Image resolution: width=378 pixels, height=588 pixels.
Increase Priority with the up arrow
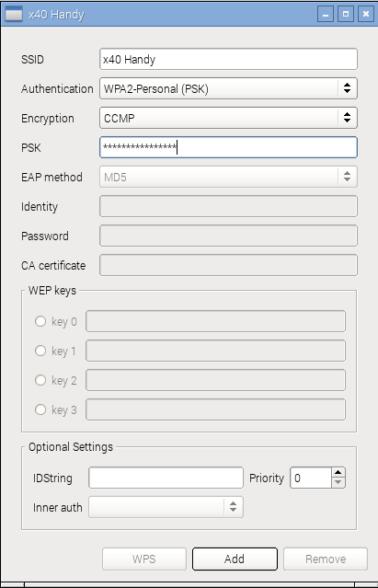coord(338,472)
